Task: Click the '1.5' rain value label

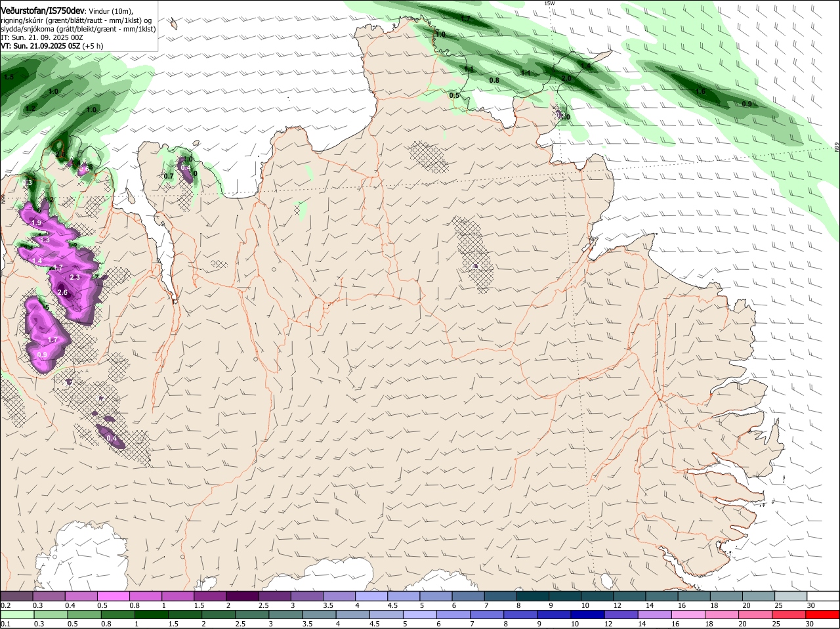Action: [9, 77]
